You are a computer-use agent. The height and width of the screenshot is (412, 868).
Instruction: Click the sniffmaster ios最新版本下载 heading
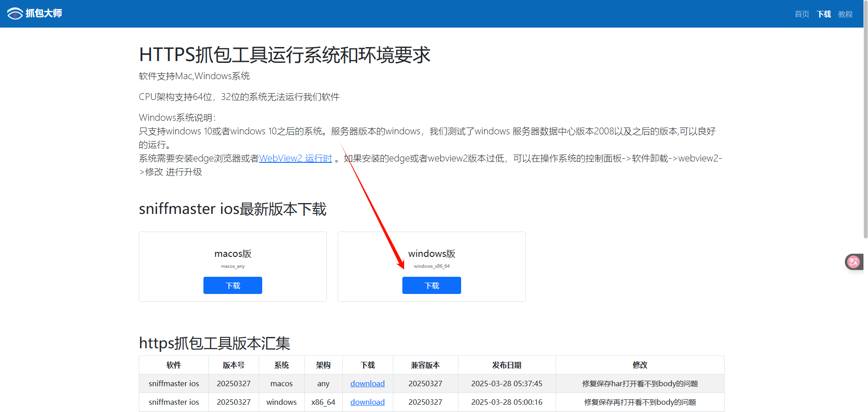(x=232, y=209)
